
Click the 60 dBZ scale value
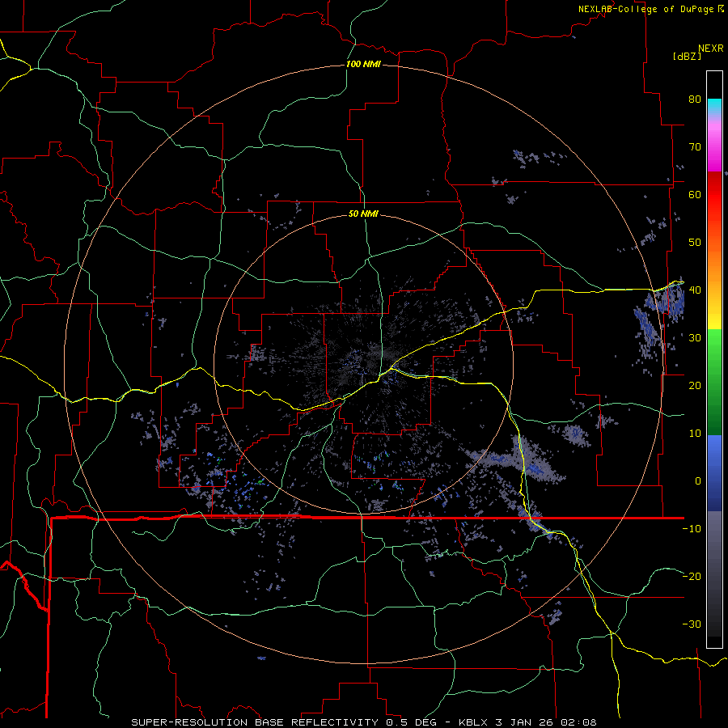[x=695, y=195]
